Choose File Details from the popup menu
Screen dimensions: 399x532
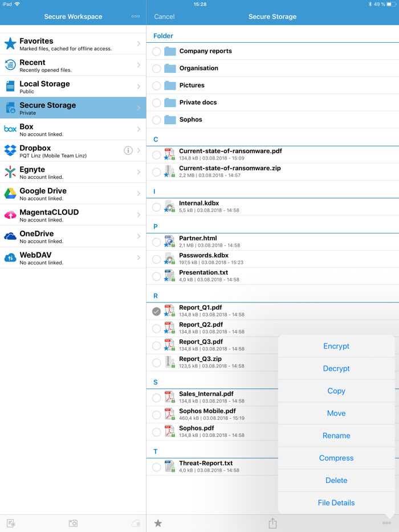pos(336,503)
